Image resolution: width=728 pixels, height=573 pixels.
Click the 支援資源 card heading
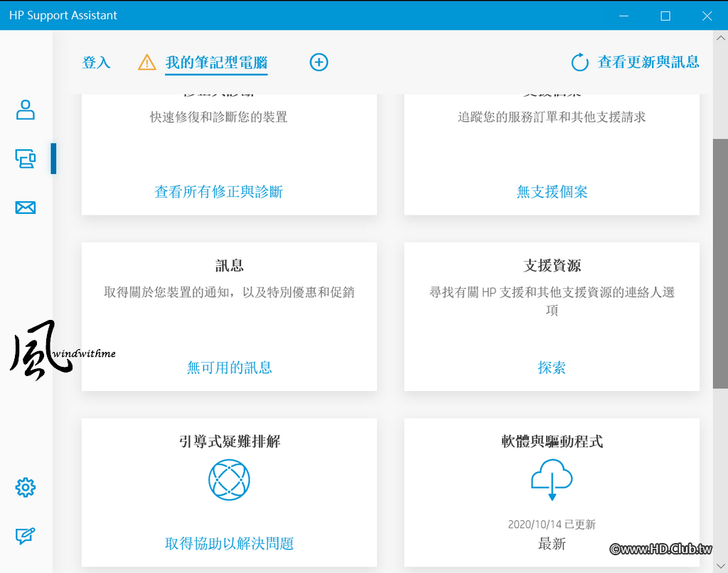552,266
